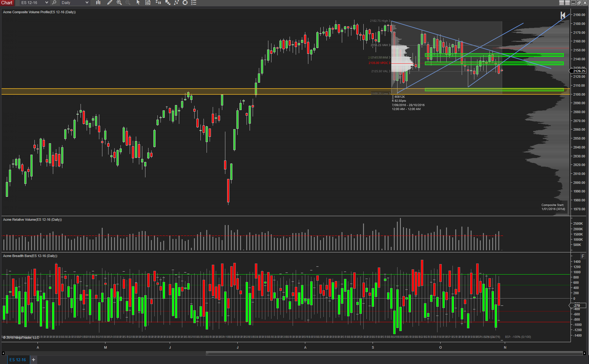Click the zoom in magnifier icon

pyautogui.click(x=119, y=2)
